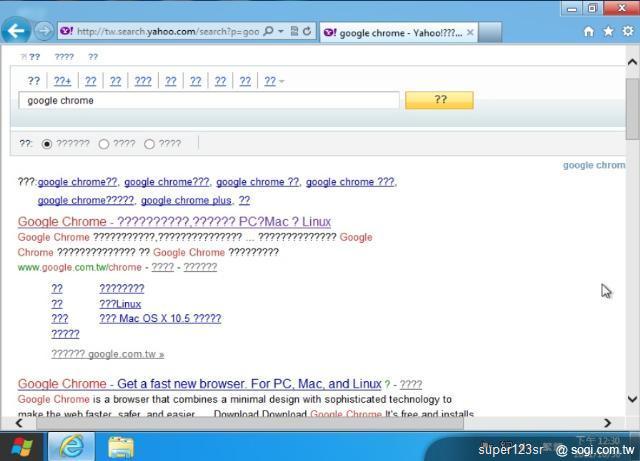Click the Yahoo favicon in the address bar
The width and height of the screenshot is (640, 461).
coord(67,31)
